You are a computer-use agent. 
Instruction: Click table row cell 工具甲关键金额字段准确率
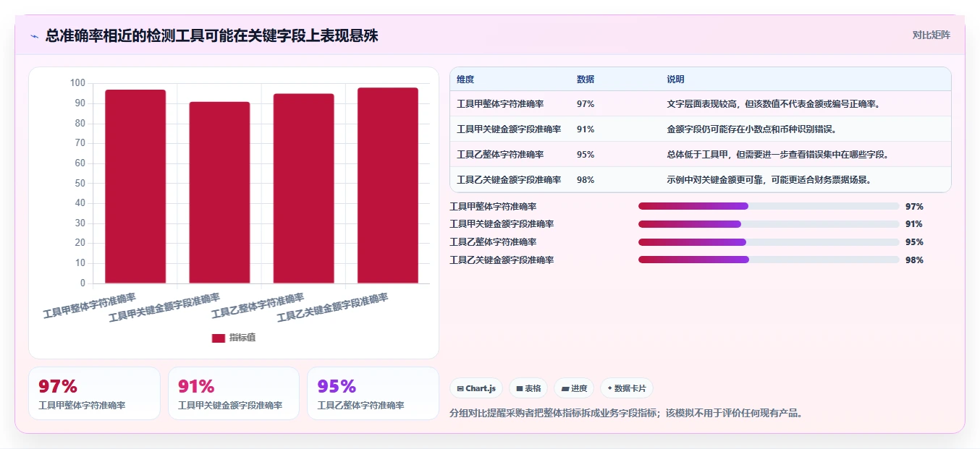pos(509,129)
